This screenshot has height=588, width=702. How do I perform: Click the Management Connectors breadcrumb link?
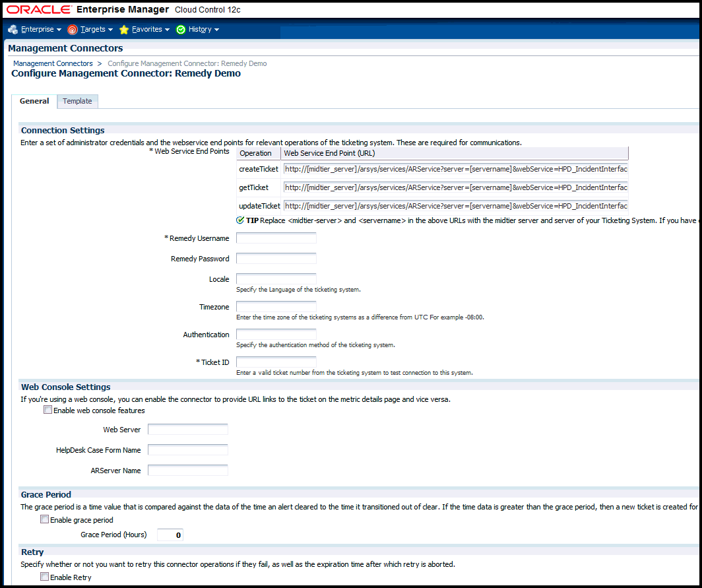(52, 63)
